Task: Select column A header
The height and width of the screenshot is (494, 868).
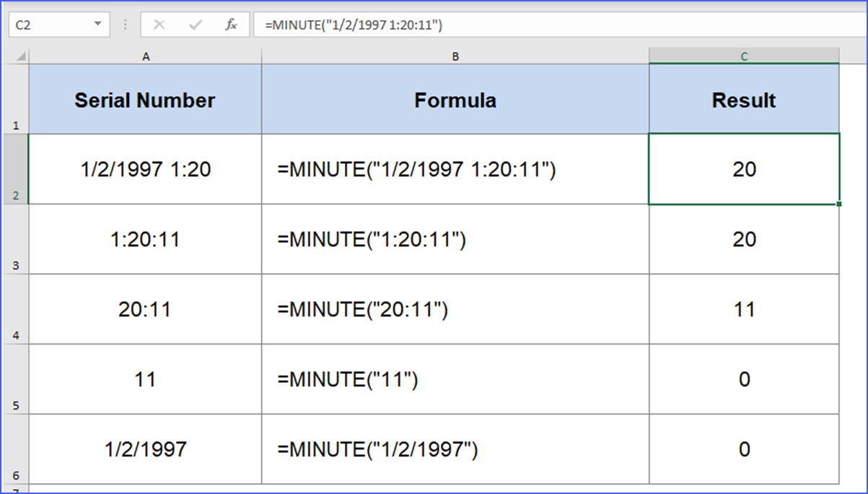Action: (x=144, y=56)
